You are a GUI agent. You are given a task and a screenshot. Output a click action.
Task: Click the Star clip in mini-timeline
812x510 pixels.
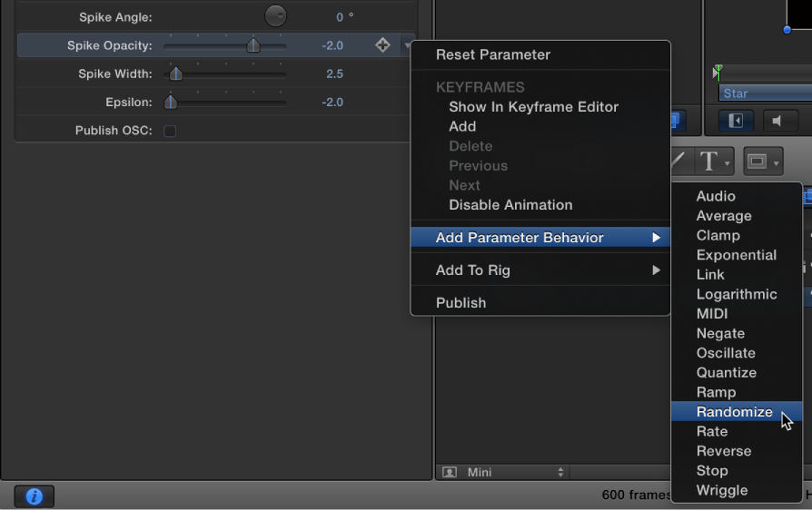(x=766, y=93)
